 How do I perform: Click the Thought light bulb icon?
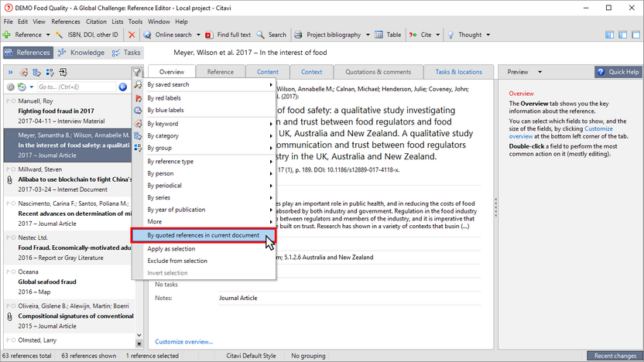point(450,35)
